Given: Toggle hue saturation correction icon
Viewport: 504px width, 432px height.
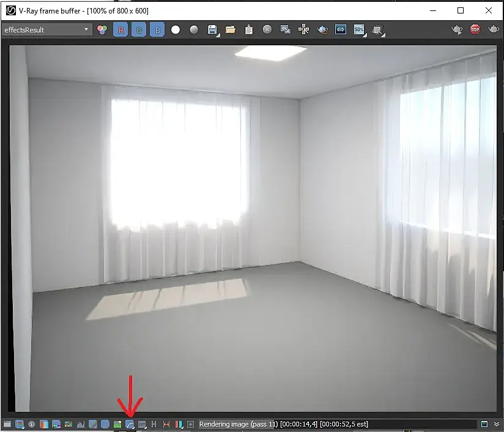Looking at the screenshot, I should (56, 424).
